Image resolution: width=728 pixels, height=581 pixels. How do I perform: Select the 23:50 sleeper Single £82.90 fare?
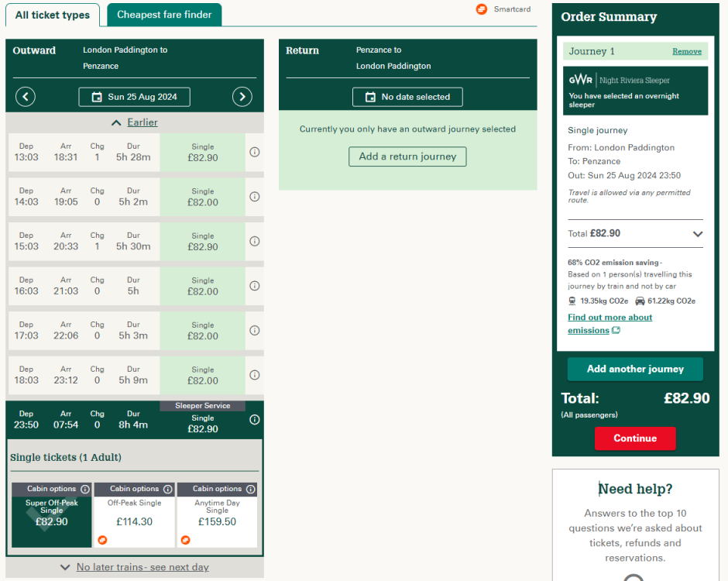(x=202, y=424)
